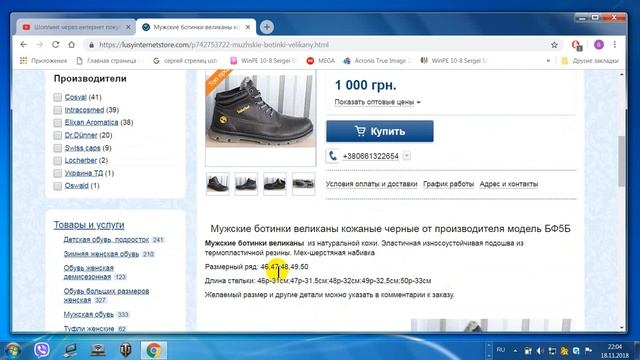
Task: Select the second boot thumbnail
Action: point(246,184)
